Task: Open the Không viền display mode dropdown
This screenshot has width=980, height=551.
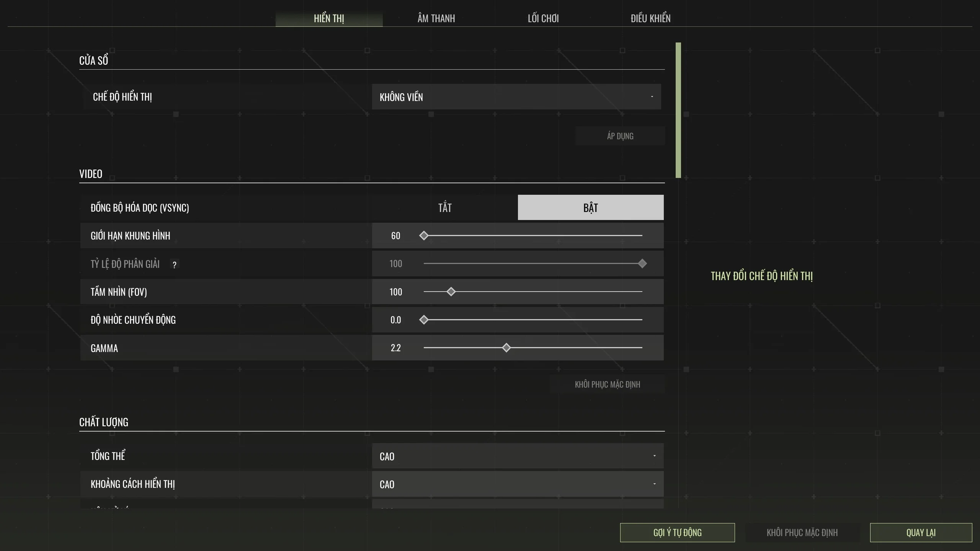Action: click(516, 97)
